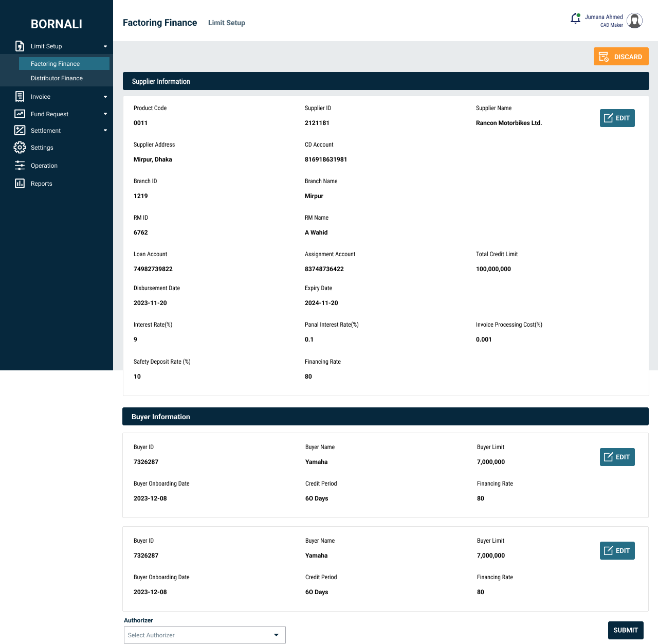
Task: Collapse the Limit Setup menu arrow
Action: pyautogui.click(x=105, y=46)
